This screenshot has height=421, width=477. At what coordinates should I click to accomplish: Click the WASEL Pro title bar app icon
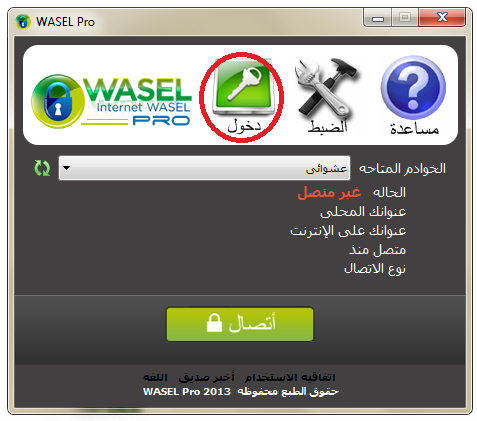click(23, 22)
